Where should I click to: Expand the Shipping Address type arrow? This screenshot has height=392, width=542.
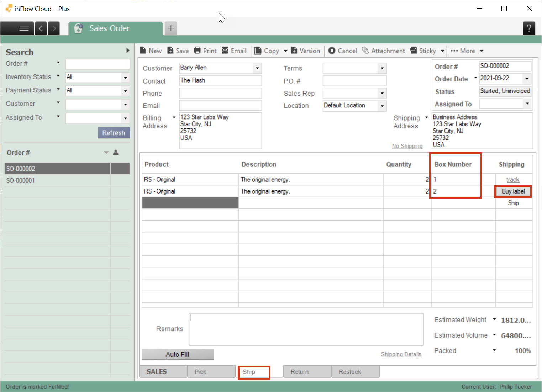tap(426, 117)
